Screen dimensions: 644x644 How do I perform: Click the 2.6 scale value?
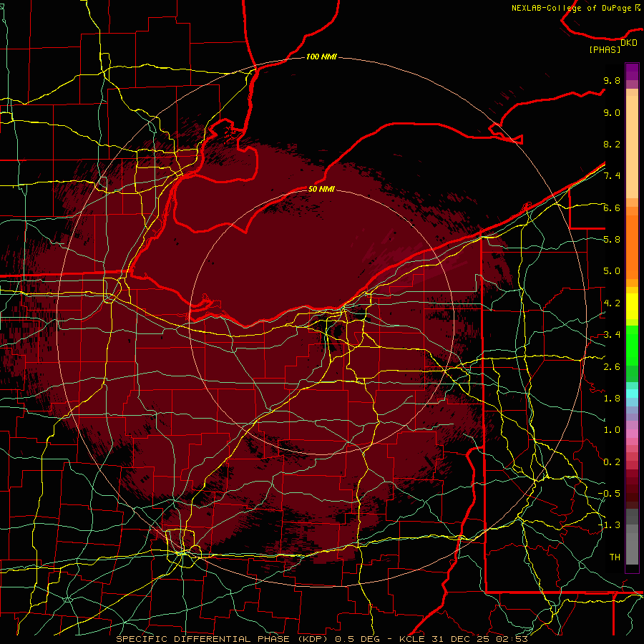612,367
